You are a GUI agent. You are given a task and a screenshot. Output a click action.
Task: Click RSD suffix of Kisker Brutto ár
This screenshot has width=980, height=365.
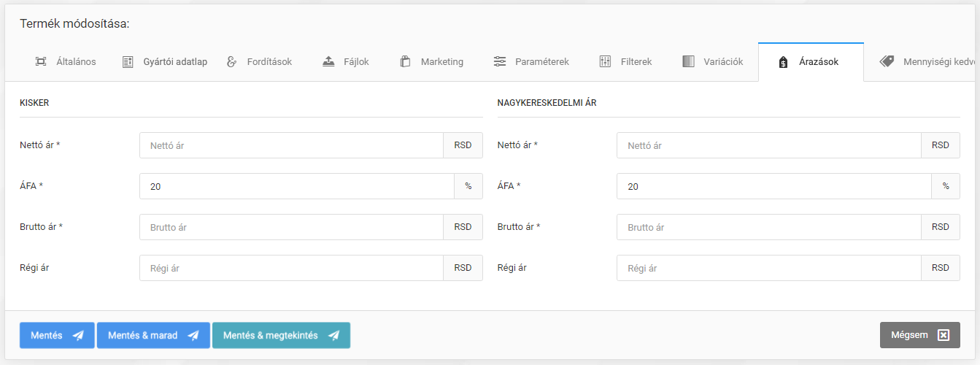point(463,227)
